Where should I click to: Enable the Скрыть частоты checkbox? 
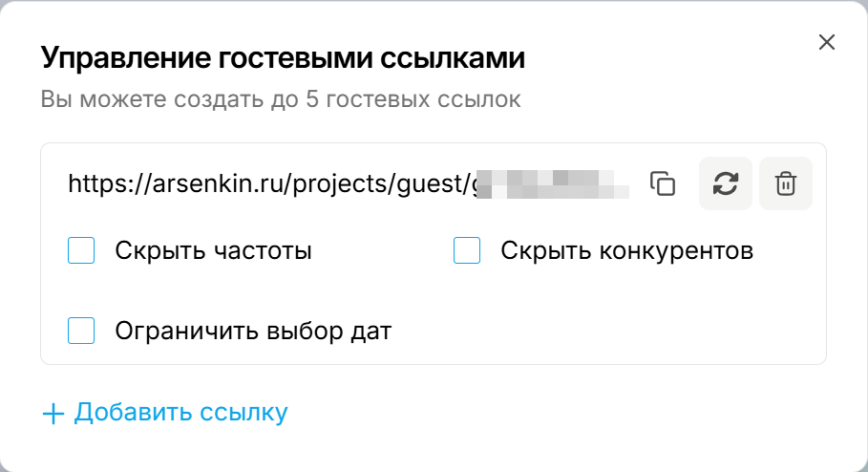tap(81, 251)
